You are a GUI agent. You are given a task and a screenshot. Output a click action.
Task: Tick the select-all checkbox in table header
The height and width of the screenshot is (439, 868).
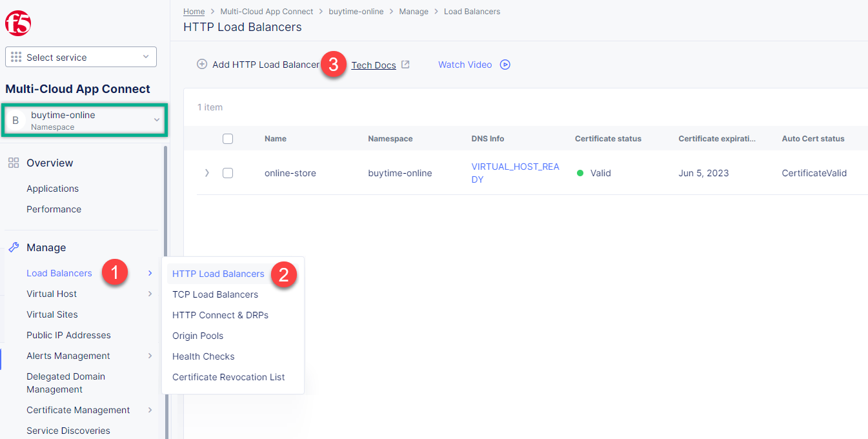pyautogui.click(x=227, y=138)
